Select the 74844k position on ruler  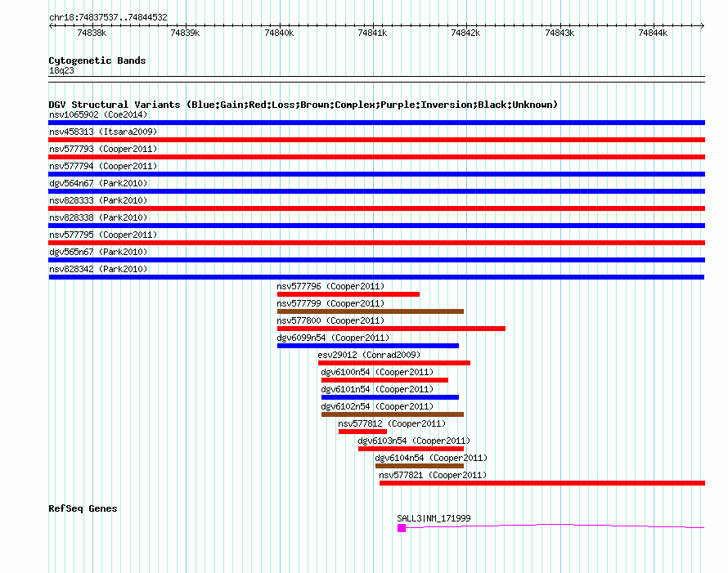coord(653,33)
